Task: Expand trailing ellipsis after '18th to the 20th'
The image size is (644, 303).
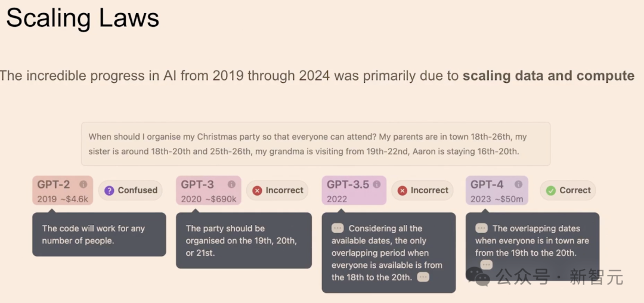Action: pos(423,277)
